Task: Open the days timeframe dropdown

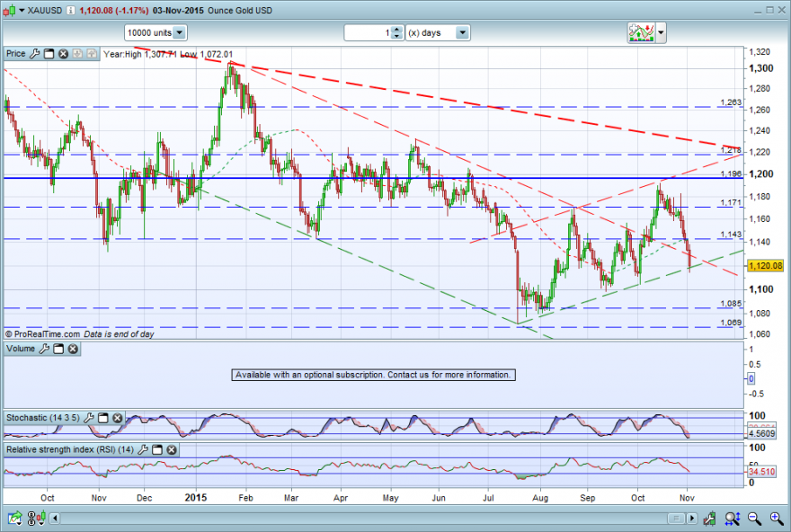Action: 462,32
